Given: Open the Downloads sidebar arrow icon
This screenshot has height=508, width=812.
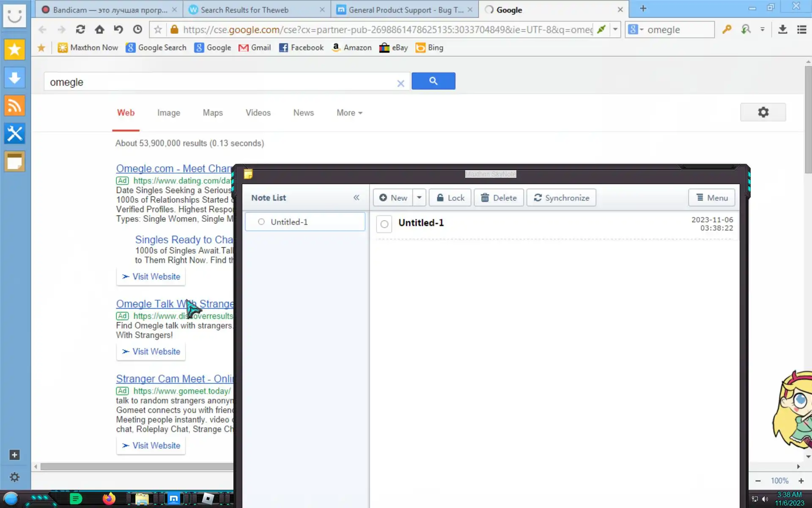Looking at the screenshot, I should (14, 78).
